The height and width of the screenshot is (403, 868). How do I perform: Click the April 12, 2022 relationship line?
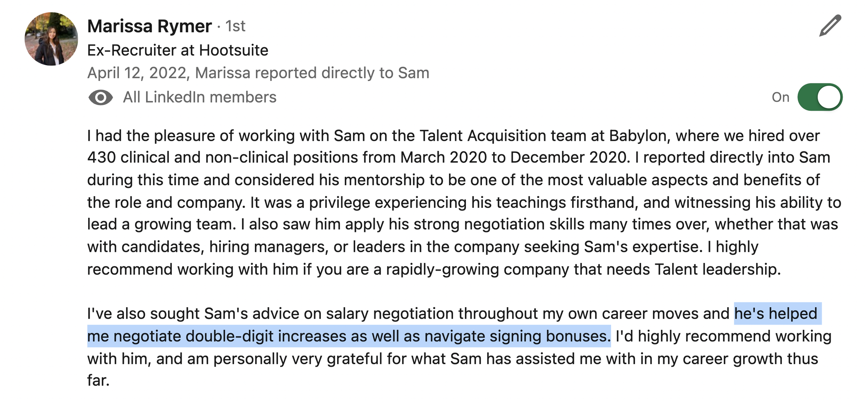coord(258,73)
